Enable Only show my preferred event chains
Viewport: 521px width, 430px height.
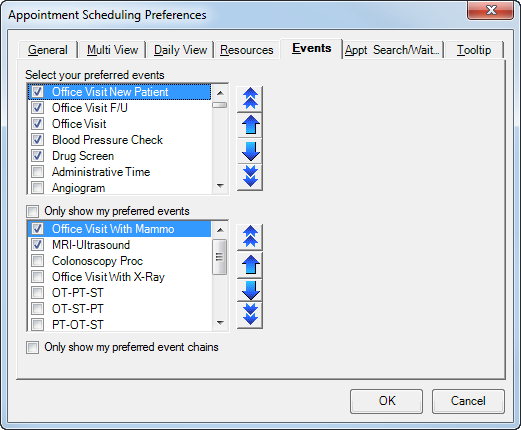33,347
